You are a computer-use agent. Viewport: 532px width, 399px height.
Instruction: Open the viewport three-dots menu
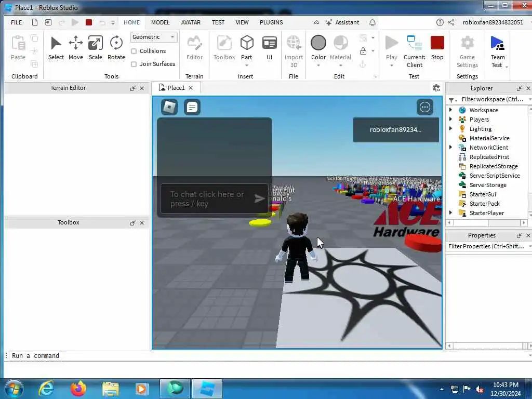[x=425, y=107]
